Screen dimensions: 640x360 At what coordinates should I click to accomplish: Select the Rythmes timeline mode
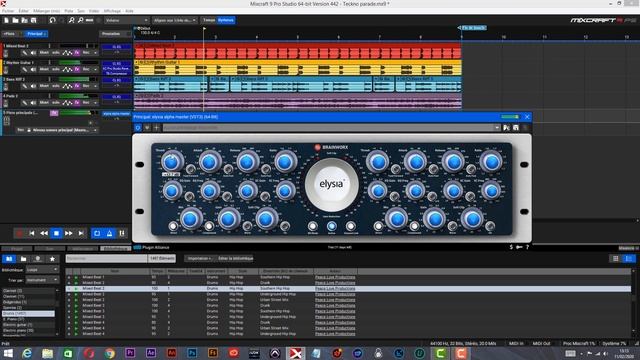point(226,20)
